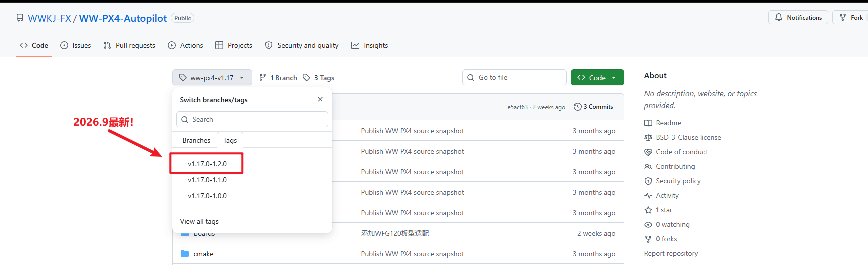This screenshot has width=868, height=265.
Task: Switch to the Branches tab in popup
Action: point(196,140)
